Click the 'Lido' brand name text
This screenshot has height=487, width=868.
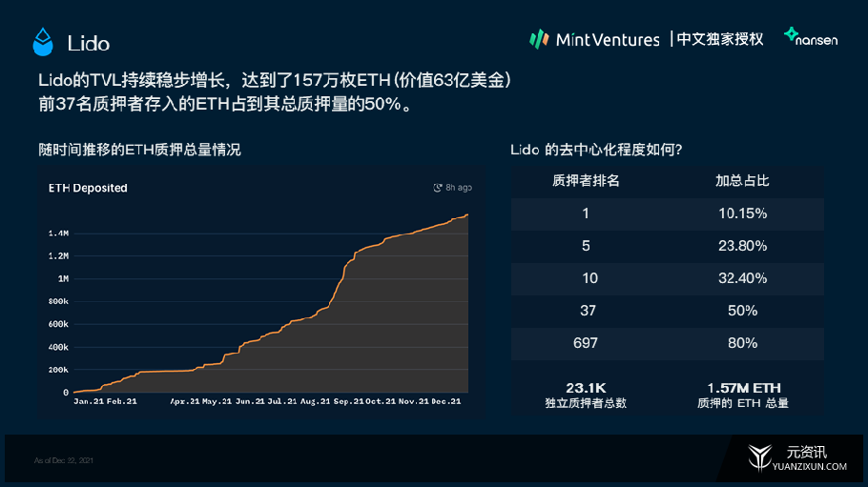89,43
